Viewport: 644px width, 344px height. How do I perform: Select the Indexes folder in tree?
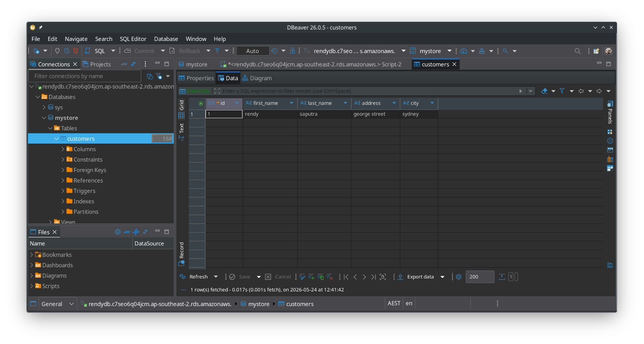(x=84, y=201)
